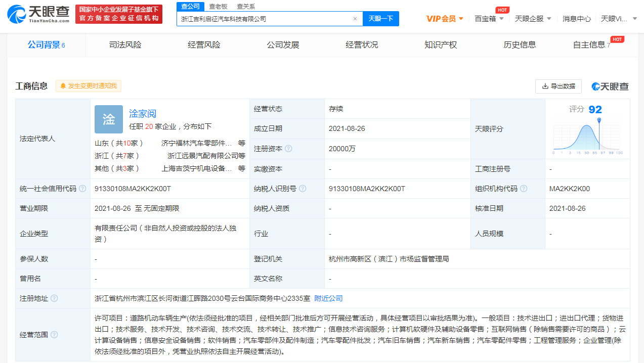The image size is (644, 363).
Task: Clear the search box with X icon
Action: [355, 19]
